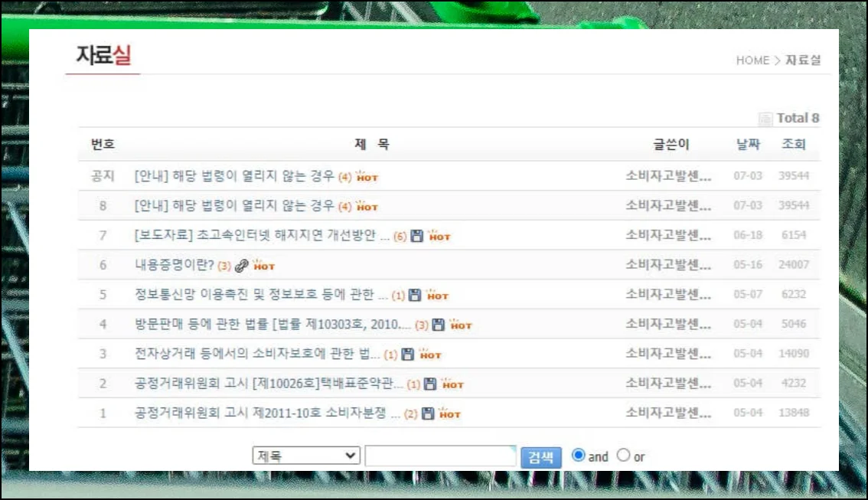Click the save disk icon on row 7
Viewport: 868px width, 500px height.
coord(417,236)
